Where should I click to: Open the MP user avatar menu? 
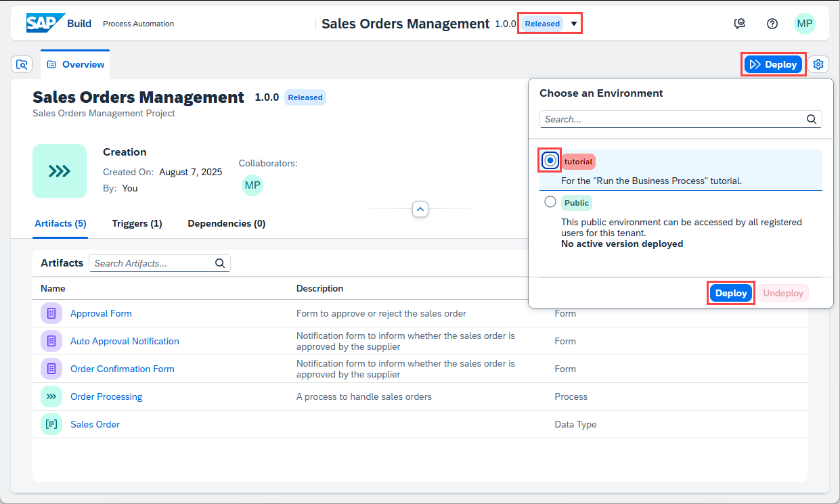pos(804,24)
